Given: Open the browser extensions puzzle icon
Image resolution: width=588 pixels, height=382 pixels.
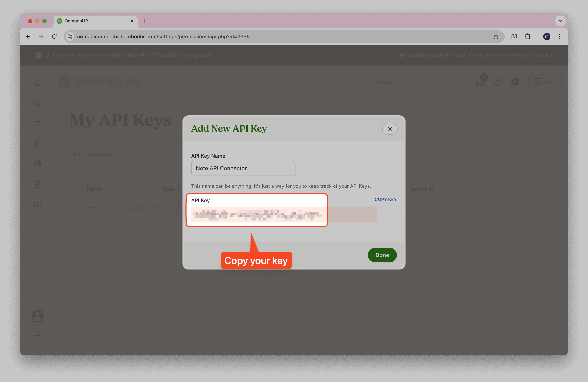Looking at the screenshot, I should click(527, 37).
